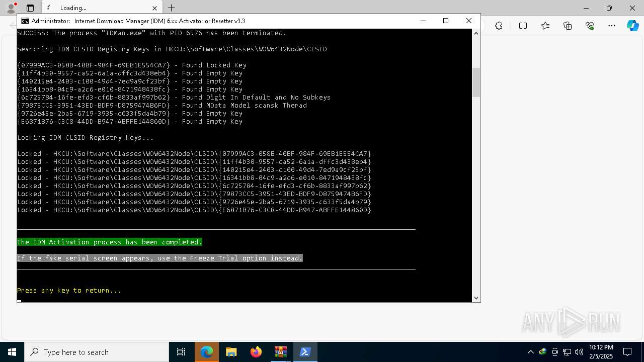Open the Windows notification center

pos(628,352)
